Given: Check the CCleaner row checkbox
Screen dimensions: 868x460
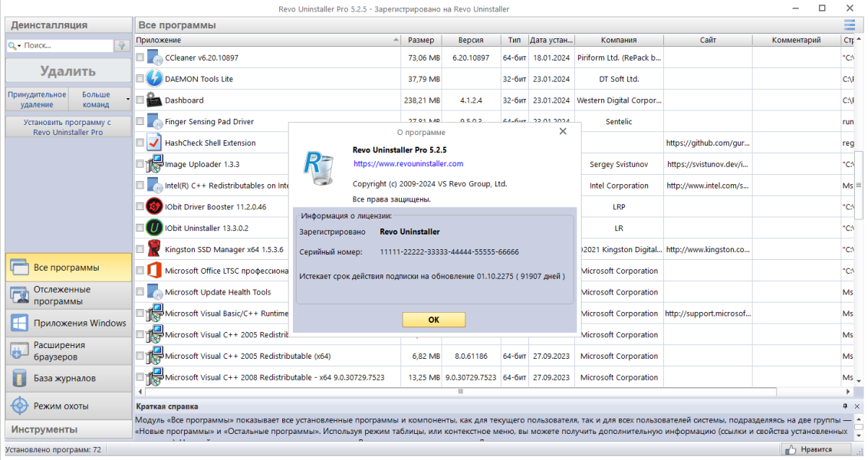Looking at the screenshot, I should coord(140,57).
